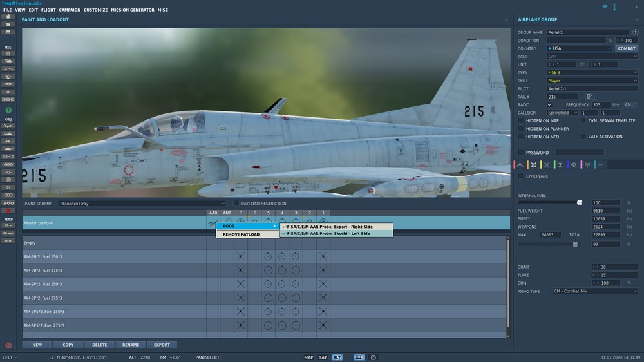The width and height of the screenshot is (644, 362).
Task: Open the AM modulation dropdown
Action: click(x=631, y=105)
